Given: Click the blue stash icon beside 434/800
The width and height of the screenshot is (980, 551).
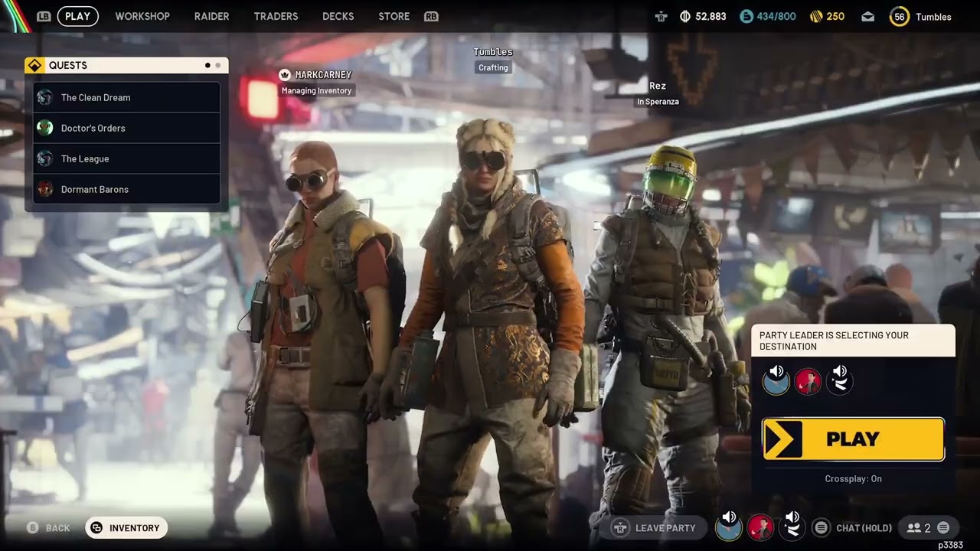Looking at the screenshot, I should [x=746, y=16].
